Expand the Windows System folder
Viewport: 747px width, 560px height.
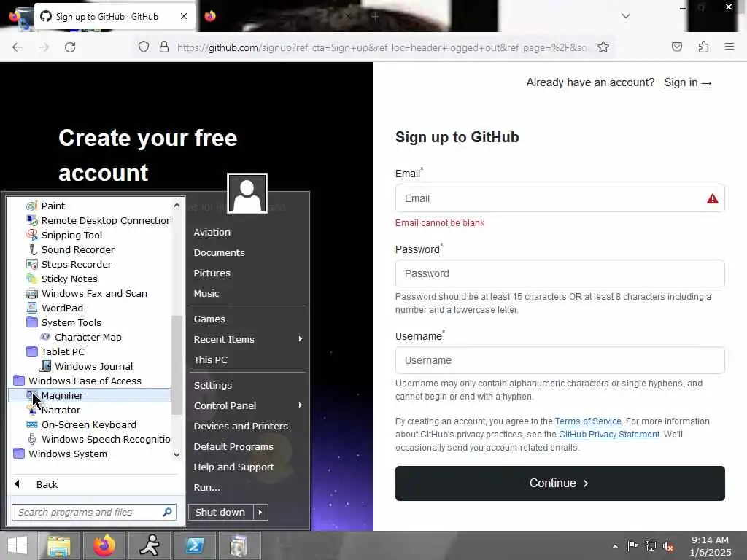60,454
